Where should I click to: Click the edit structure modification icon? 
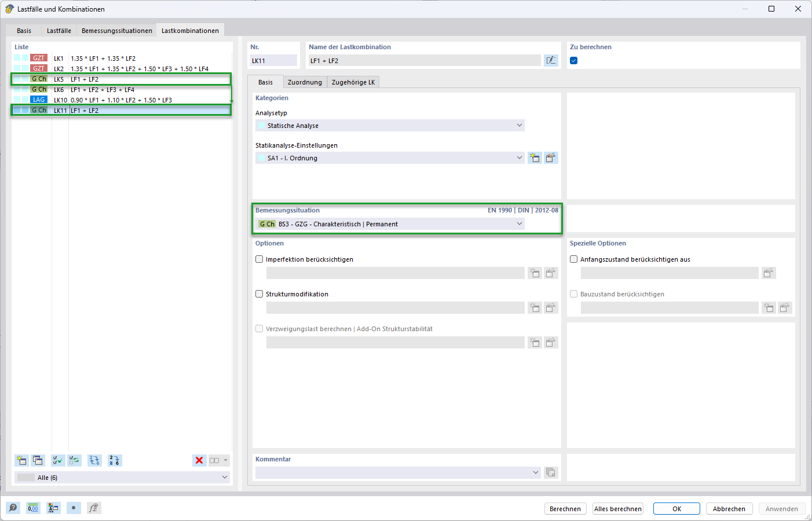click(x=551, y=307)
